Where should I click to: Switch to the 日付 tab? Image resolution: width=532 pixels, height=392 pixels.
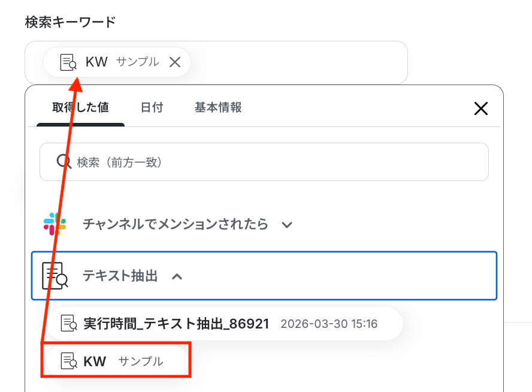(152, 108)
